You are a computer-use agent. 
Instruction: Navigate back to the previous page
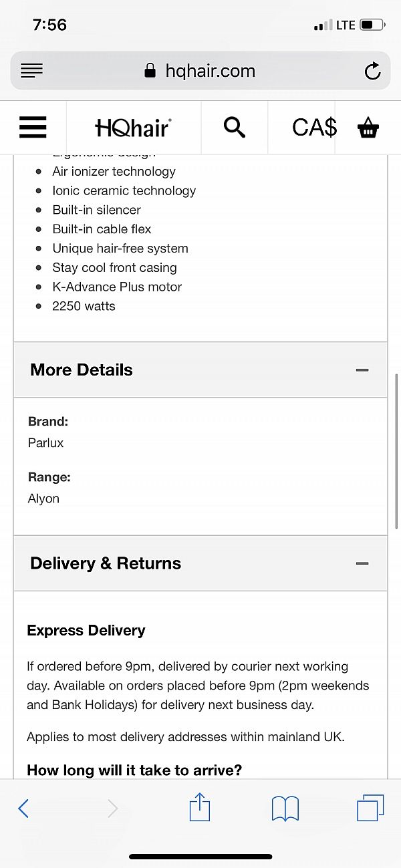click(x=23, y=808)
